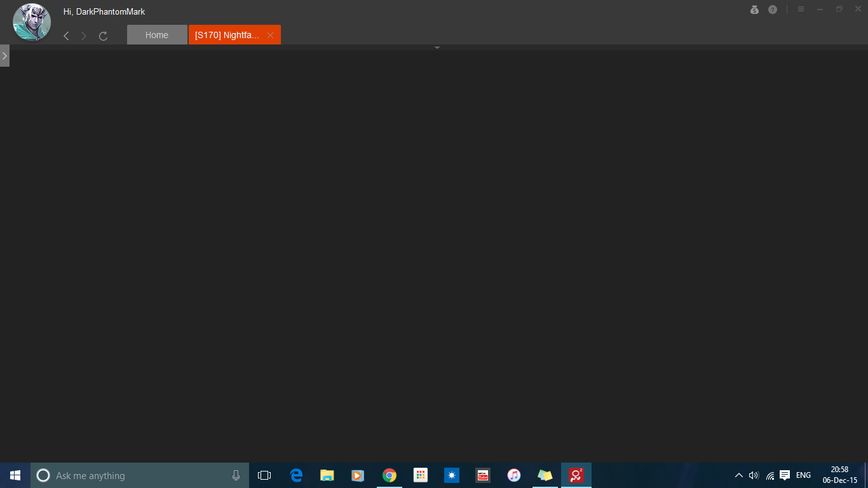
Task: Open the help question mark icon
Action: tap(773, 10)
